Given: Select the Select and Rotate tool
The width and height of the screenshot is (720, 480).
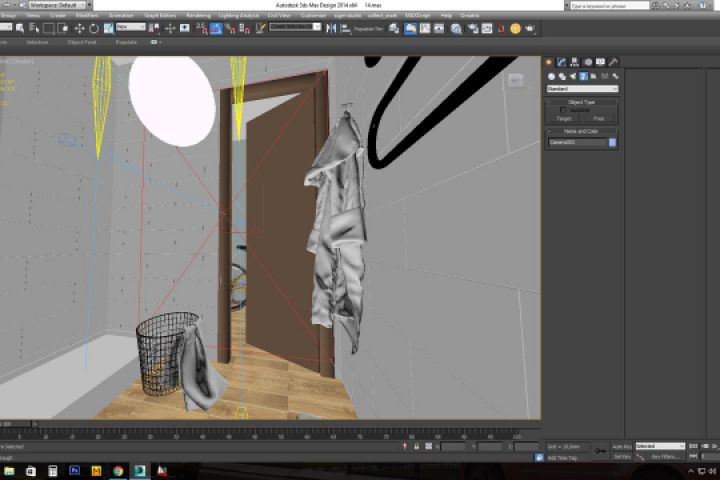Looking at the screenshot, I should click(x=94, y=28).
